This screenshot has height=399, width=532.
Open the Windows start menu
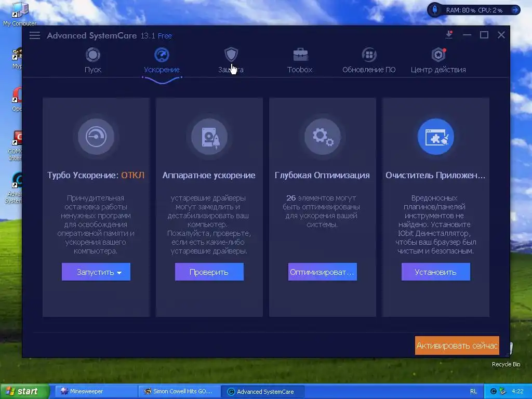click(24, 391)
